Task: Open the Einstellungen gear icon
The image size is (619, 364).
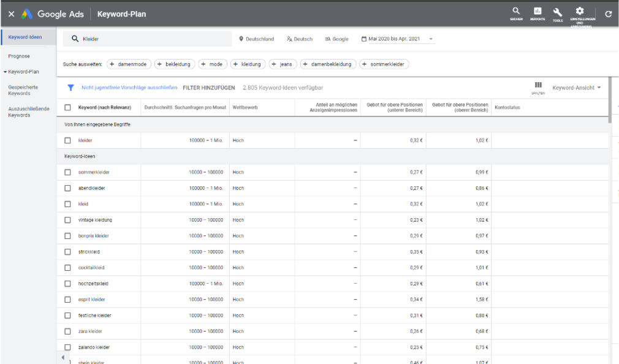Action: pyautogui.click(x=580, y=11)
